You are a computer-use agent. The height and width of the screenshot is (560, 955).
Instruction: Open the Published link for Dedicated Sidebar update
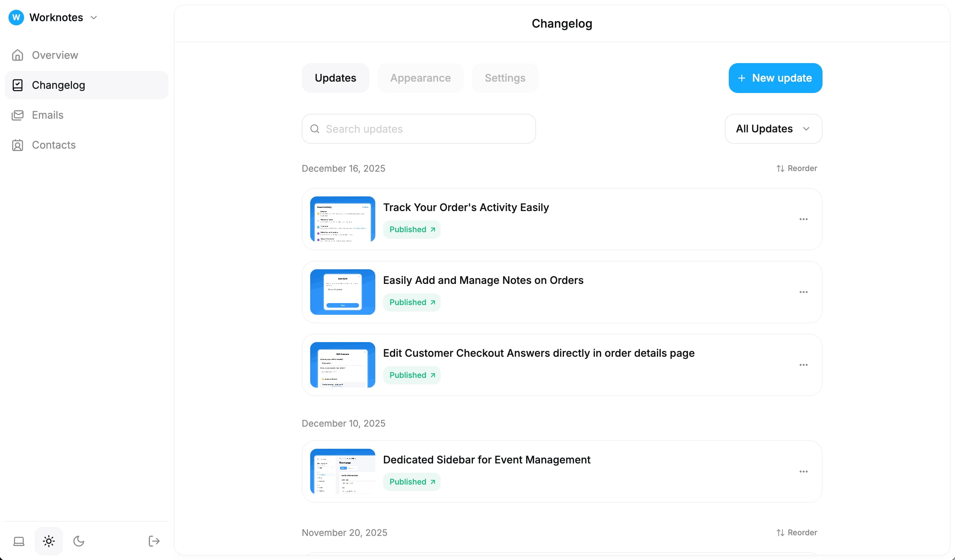click(411, 482)
